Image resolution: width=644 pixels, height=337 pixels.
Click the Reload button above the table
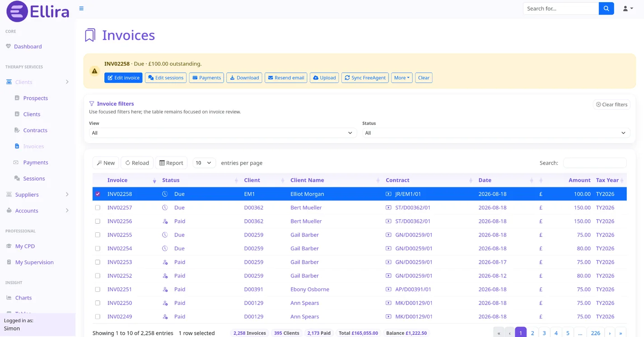point(137,163)
